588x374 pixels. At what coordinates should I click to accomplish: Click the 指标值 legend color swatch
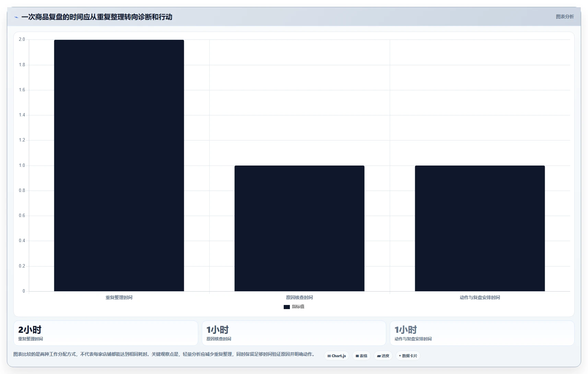pos(287,307)
